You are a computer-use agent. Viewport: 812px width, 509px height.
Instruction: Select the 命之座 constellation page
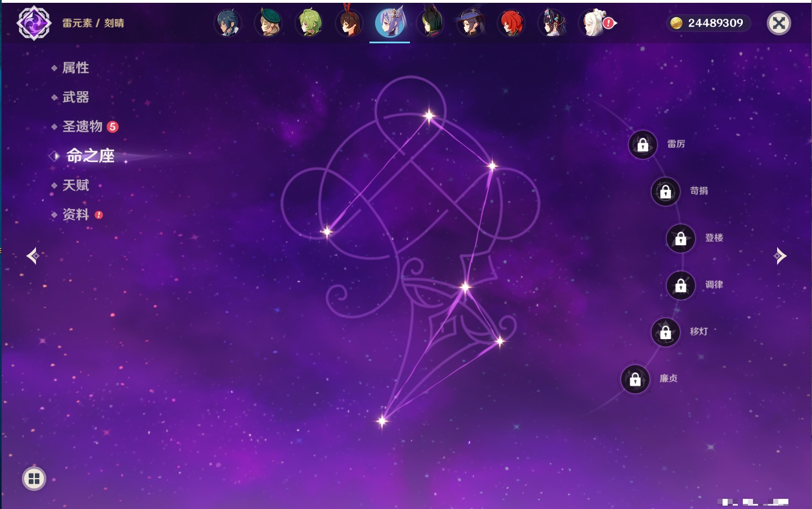91,156
